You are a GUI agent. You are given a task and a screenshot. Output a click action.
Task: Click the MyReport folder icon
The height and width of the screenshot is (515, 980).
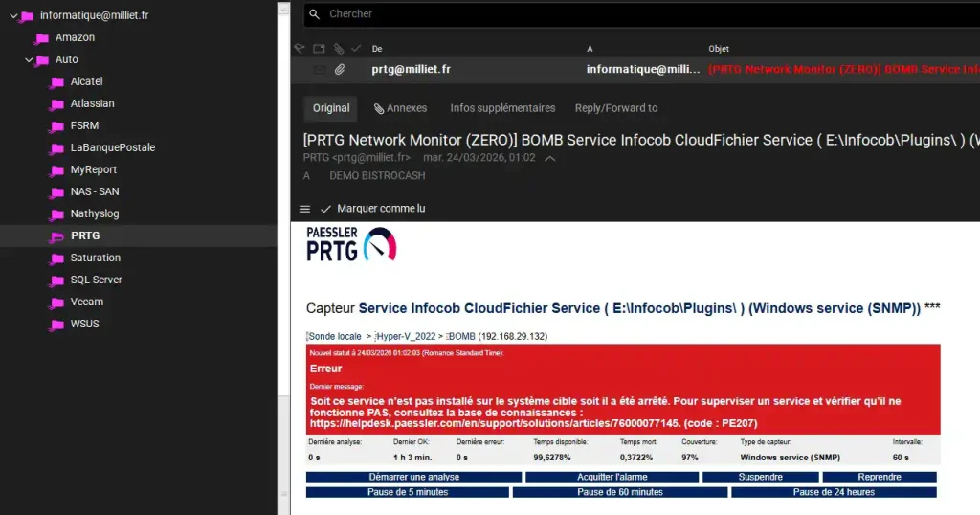(x=56, y=170)
